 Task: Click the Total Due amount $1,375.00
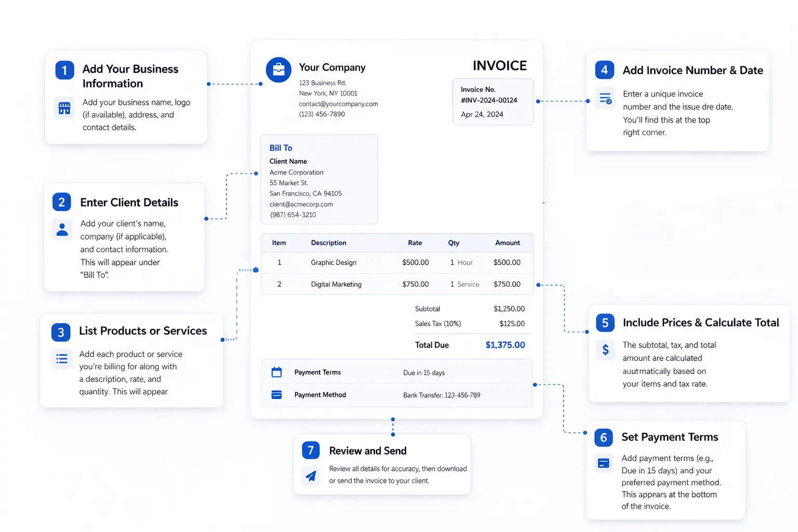[505, 344]
